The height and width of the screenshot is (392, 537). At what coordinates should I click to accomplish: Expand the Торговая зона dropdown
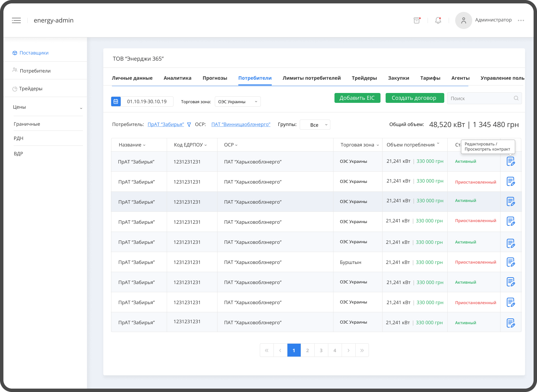(238, 101)
